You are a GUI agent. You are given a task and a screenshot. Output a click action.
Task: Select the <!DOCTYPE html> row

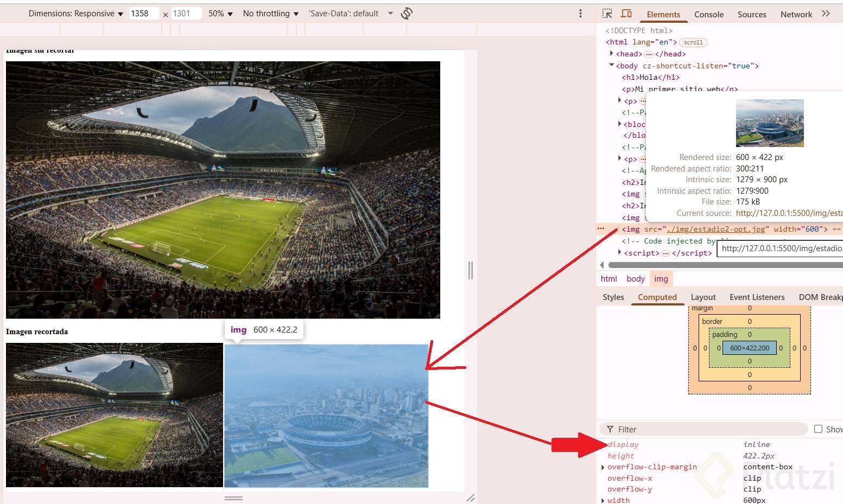(639, 31)
